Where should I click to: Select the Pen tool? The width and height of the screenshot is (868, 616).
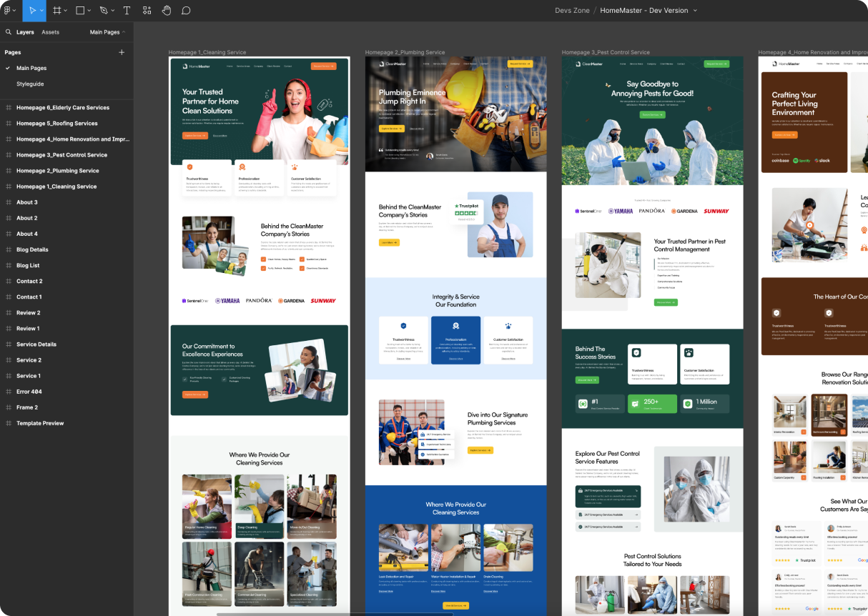104,11
